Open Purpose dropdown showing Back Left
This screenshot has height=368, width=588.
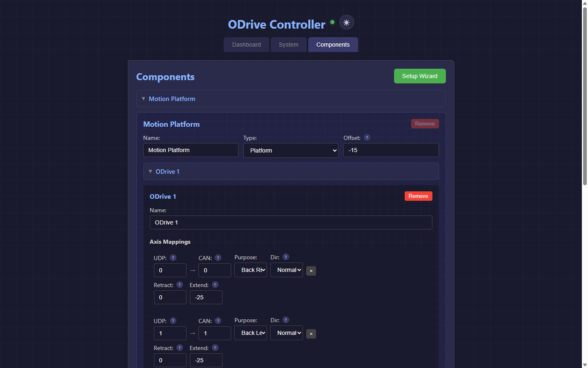click(x=251, y=333)
